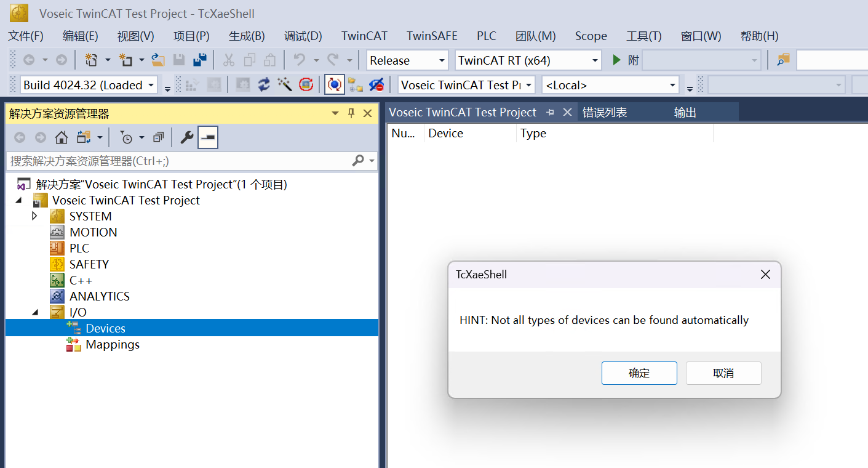Click the Find in Files toolbar icon
Screen dimensions: 868x468
[783, 60]
